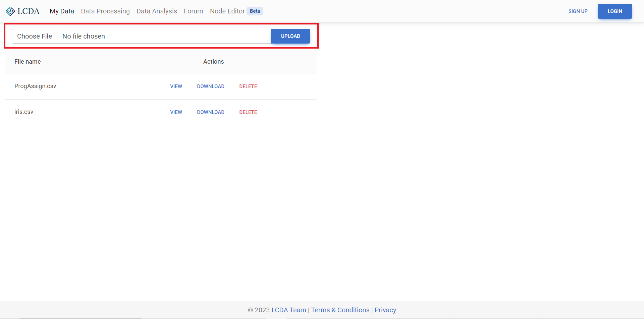Open the My Data section
Viewport: 644px width, 319px height.
point(62,11)
